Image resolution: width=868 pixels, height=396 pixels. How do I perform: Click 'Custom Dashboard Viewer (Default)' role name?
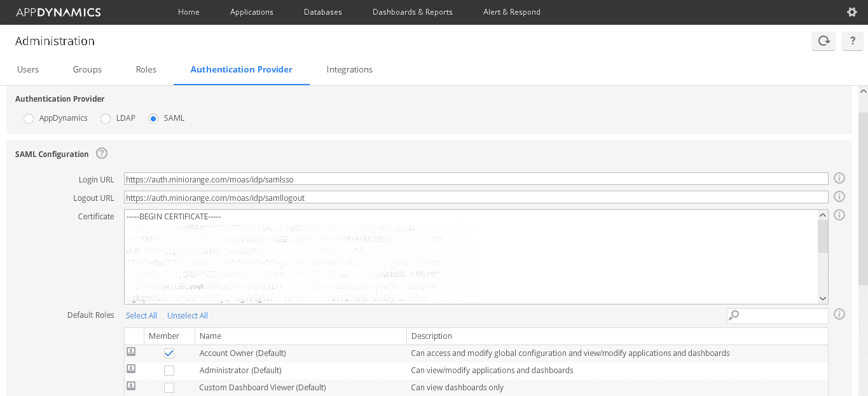263,387
